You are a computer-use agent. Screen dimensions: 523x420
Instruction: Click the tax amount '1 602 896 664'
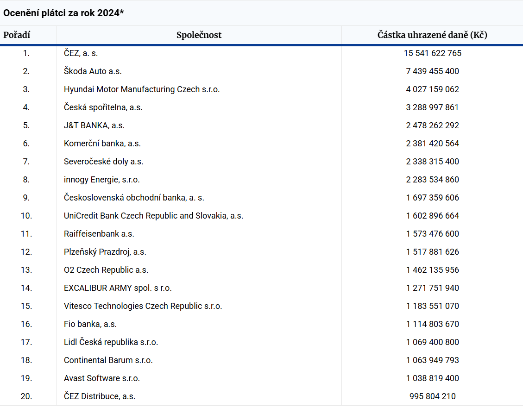click(x=433, y=216)
